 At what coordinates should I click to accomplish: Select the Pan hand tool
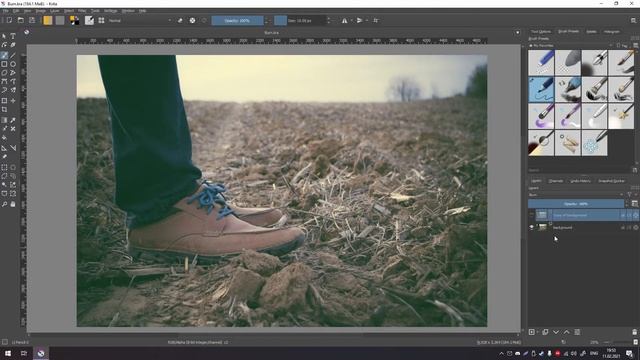13,204
